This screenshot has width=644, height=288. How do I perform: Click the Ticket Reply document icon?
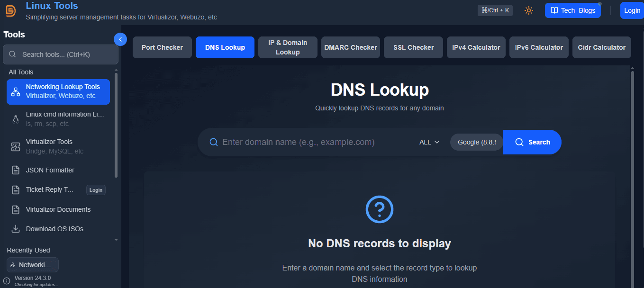pos(16,190)
